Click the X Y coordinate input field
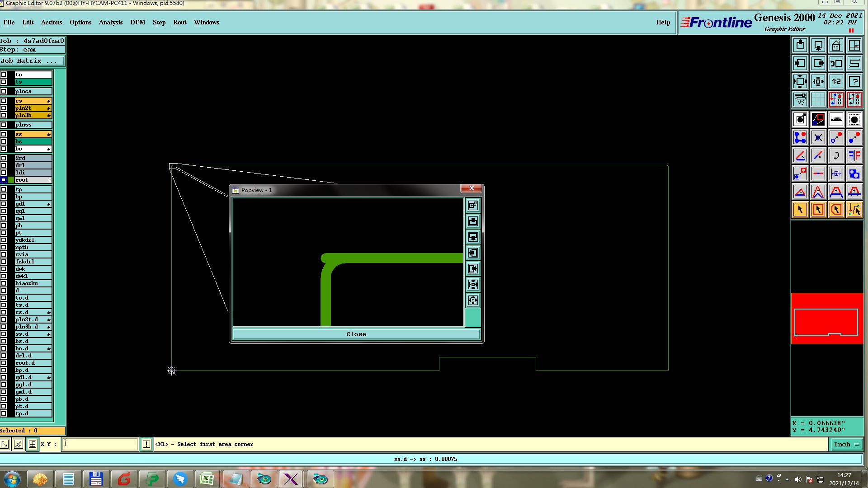This screenshot has width=868, height=488. pos(100,444)
